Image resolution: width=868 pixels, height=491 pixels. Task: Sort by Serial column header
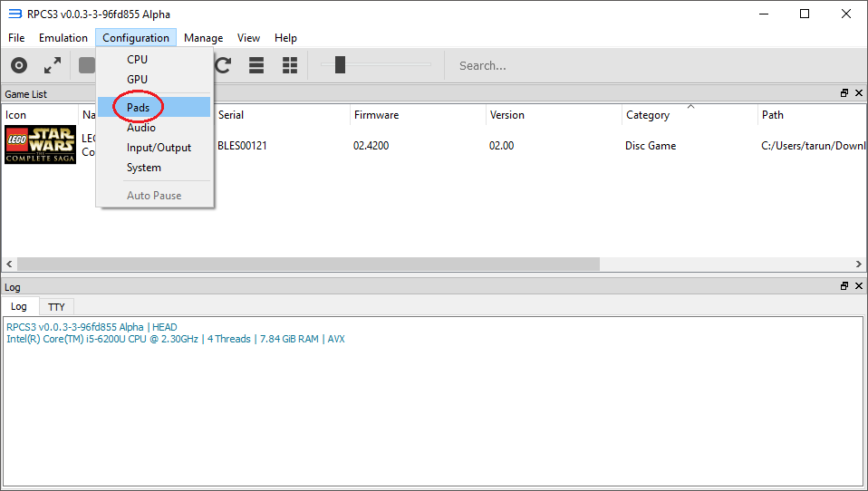pyautogui.click(x=283, y=115)
